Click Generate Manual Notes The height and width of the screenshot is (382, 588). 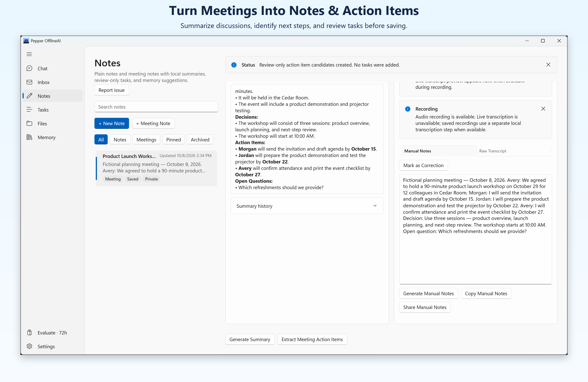428,293
